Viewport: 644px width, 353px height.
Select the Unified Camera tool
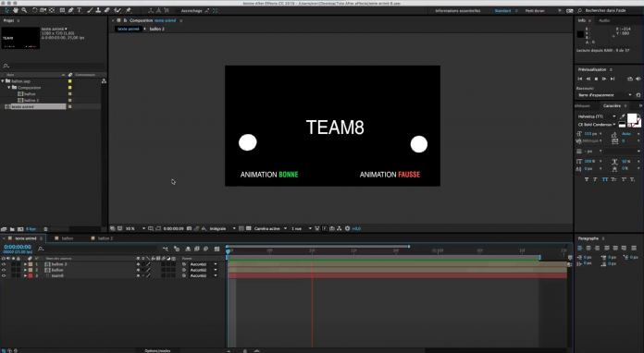pyautogui.click(x=43, y=10)
